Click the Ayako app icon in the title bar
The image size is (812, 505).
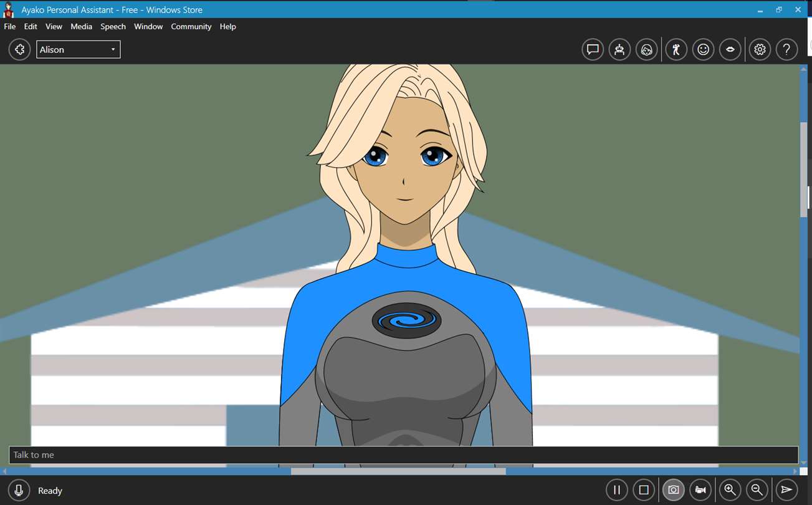pos(9,10)
